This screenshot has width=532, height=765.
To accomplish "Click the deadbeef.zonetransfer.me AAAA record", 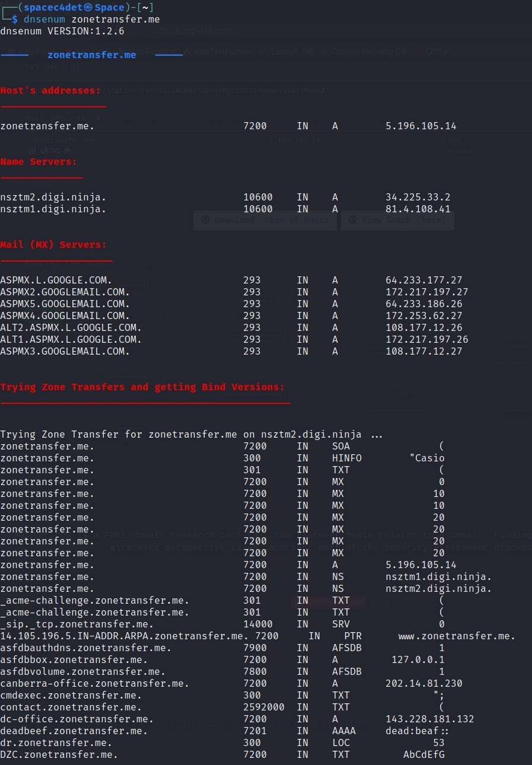I will point(74,731).
